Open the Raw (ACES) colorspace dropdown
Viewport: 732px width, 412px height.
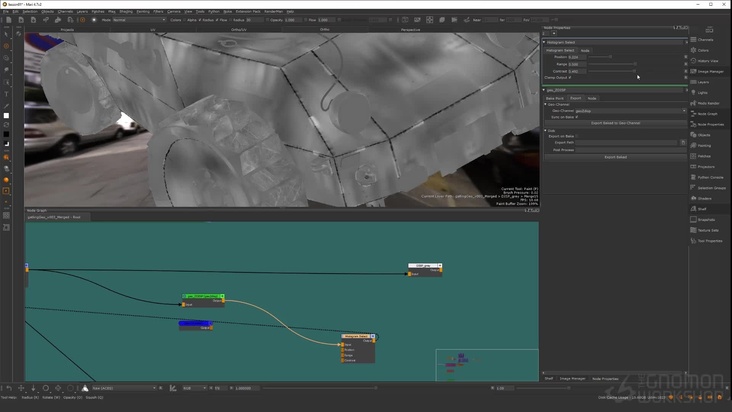[124, 388]
